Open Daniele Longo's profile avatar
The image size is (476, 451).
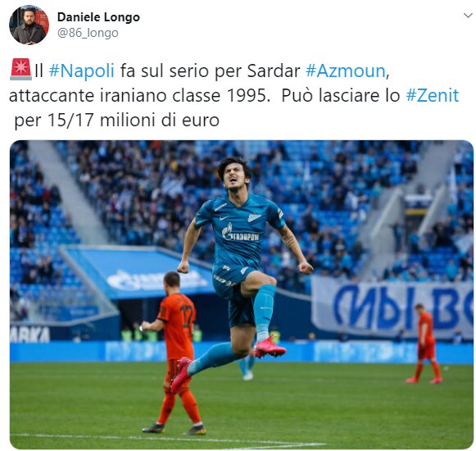(x=29, y=25)
